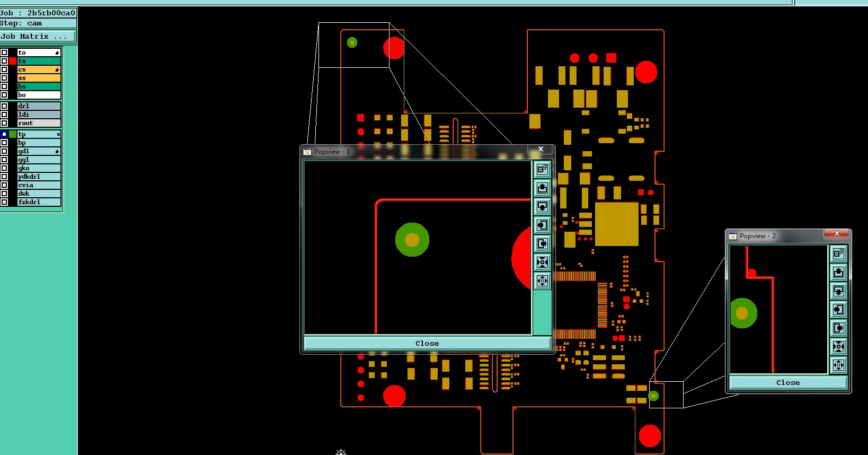The image size is (868, 455).
Task: Select layer name 'to'
Action: point(39,52)
